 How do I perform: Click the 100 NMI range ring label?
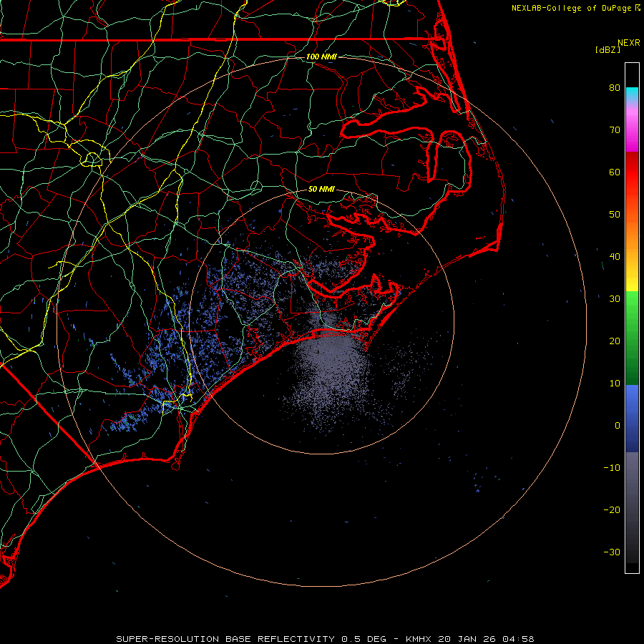click(321, 57)
